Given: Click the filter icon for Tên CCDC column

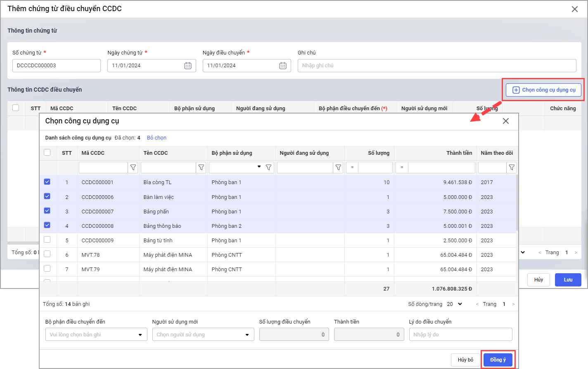Looking at the screenshot, I should pos(201,168).
